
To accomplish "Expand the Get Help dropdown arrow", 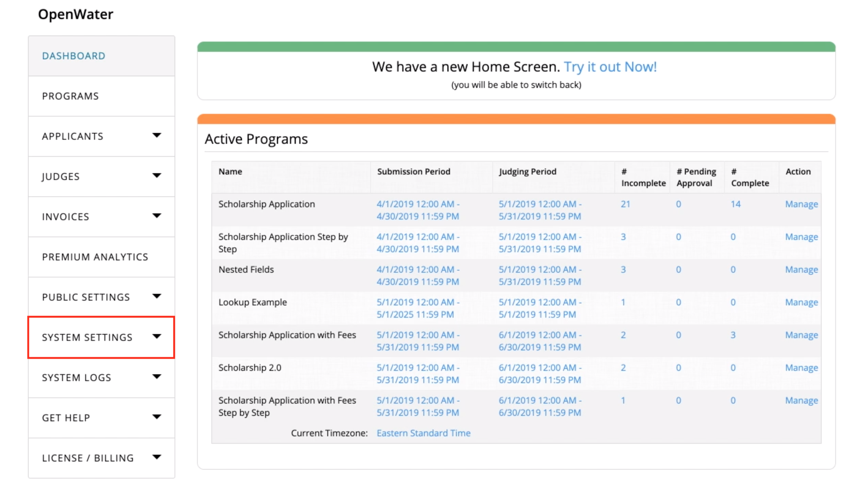I will point(157,417).
